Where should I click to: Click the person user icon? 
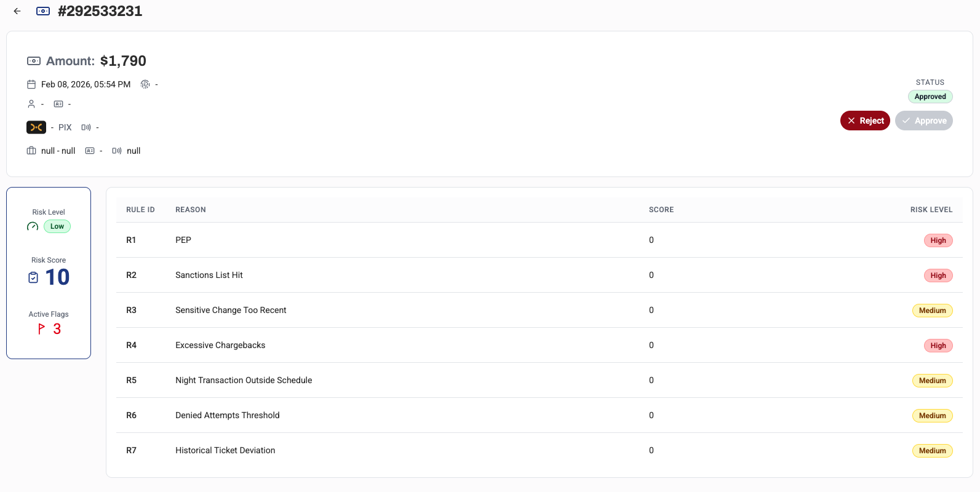click(31, 104)
